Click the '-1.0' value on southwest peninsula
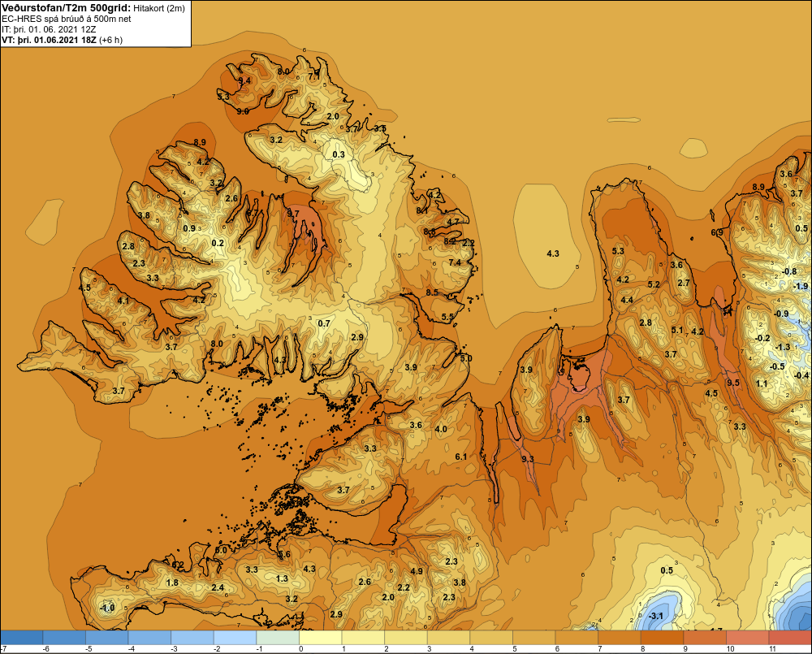The image size is (812, 654). pos(107,608)
